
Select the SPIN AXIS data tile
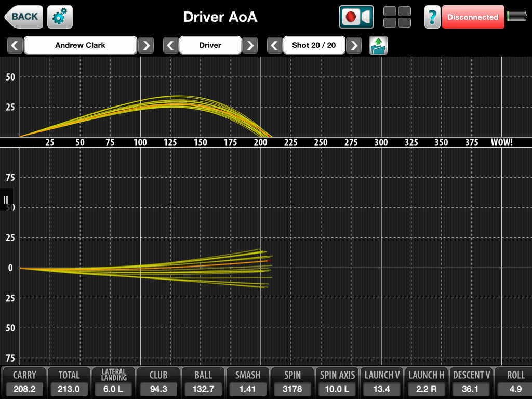point(337,382)
